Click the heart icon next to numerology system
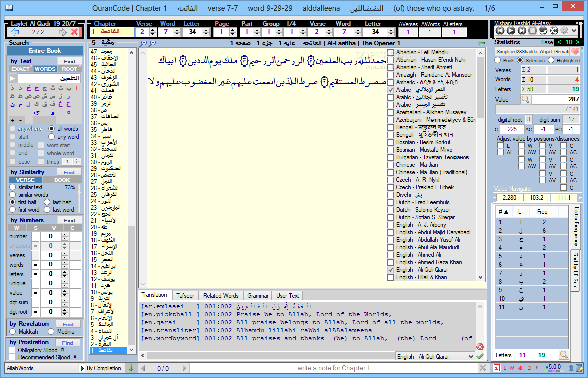The height and width of the screenshot is (378, 588). pyautogui.click(x=575, y=51)
